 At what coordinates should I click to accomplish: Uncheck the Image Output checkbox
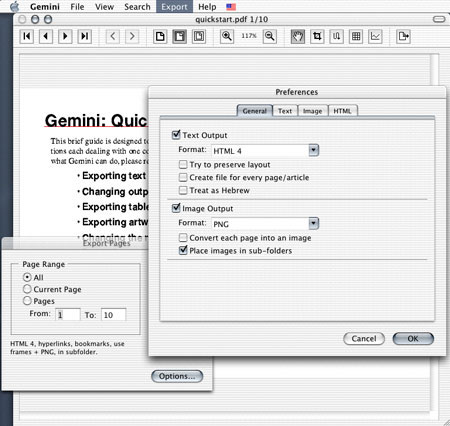(x=176, y=208)
